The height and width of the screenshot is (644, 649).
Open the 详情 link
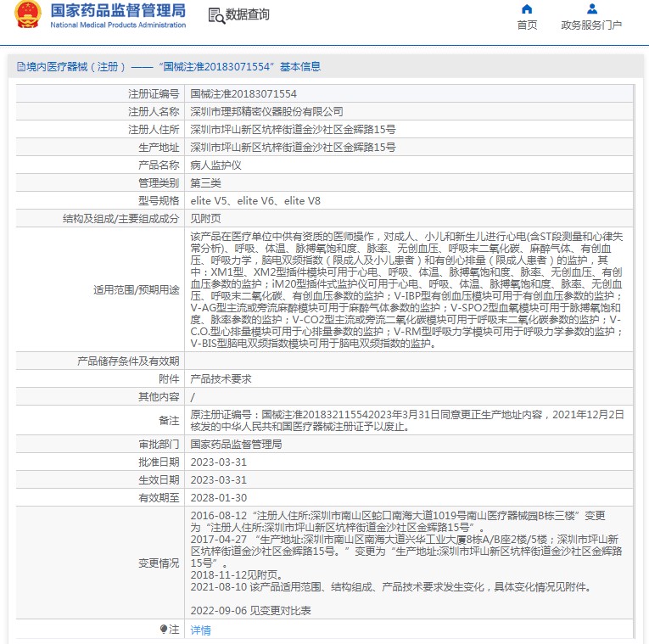click(200, 630)
